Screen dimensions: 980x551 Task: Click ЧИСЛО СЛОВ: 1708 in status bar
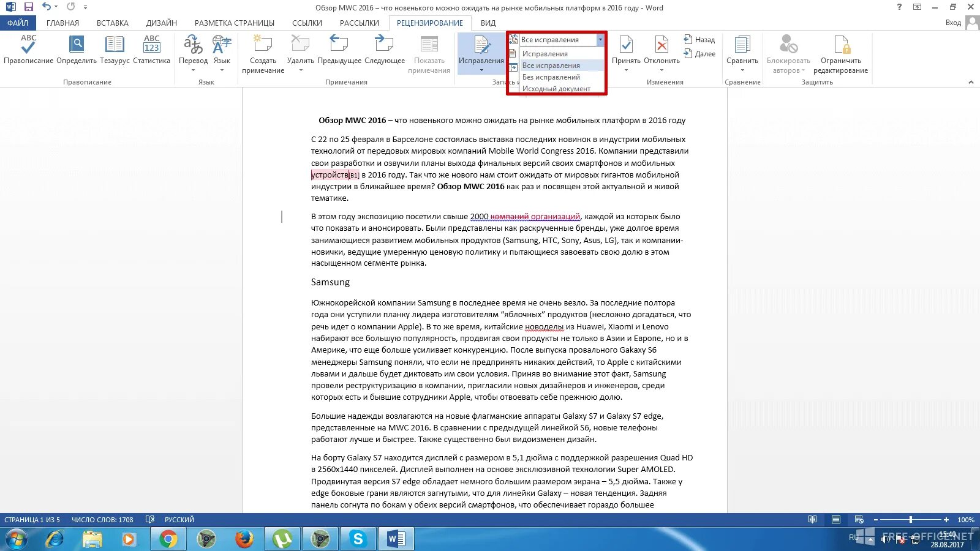click(102, 520)
